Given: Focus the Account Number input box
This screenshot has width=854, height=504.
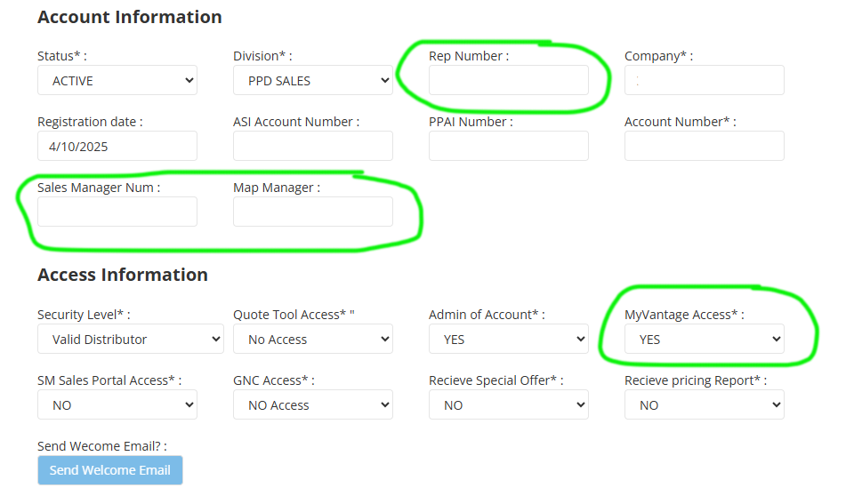Looking at the screenshot, I should click(x=704, y=146).
